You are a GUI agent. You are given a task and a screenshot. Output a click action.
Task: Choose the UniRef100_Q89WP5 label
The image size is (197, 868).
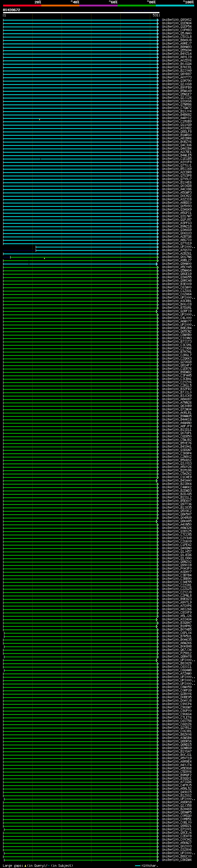[177, 812]
